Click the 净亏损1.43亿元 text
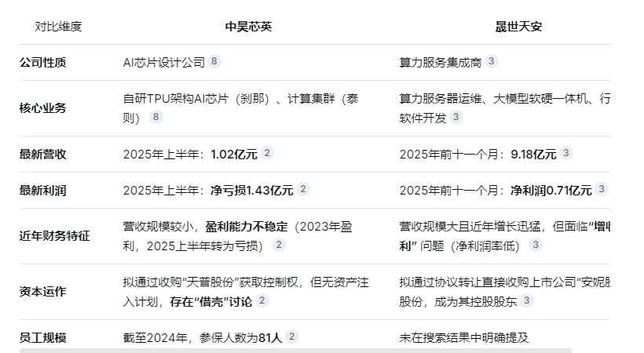Image resolution: width=644 pixels, height=353 pixels. 252,191
